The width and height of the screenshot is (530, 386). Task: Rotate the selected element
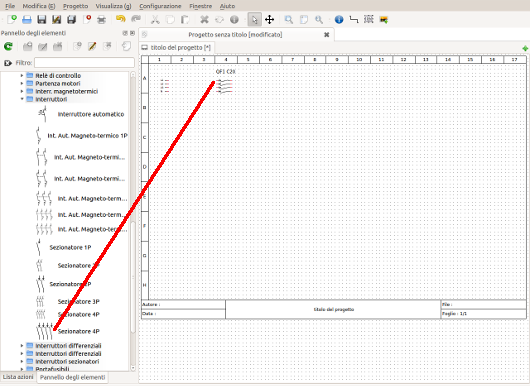tap(219, 20)
